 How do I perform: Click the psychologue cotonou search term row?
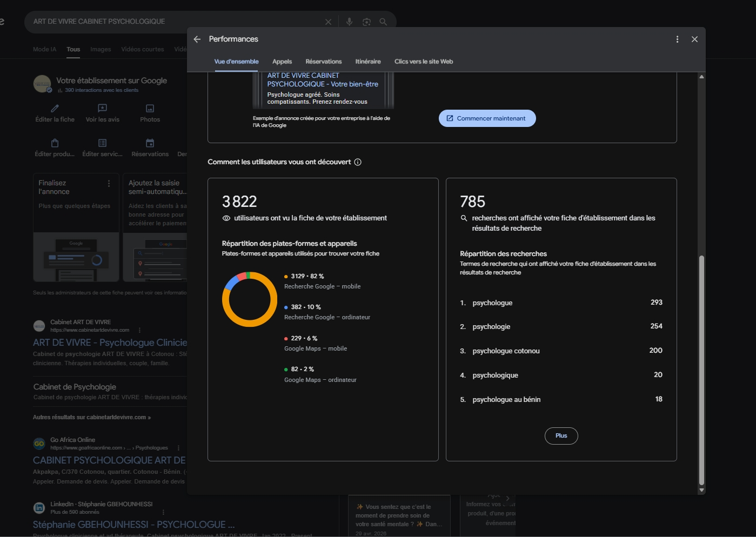coord(561,351)
